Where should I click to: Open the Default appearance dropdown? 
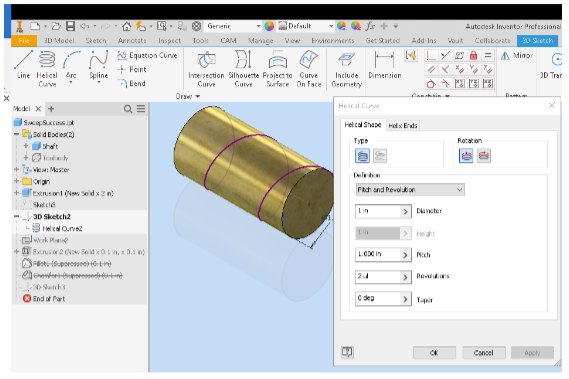[x=306, y=26]
